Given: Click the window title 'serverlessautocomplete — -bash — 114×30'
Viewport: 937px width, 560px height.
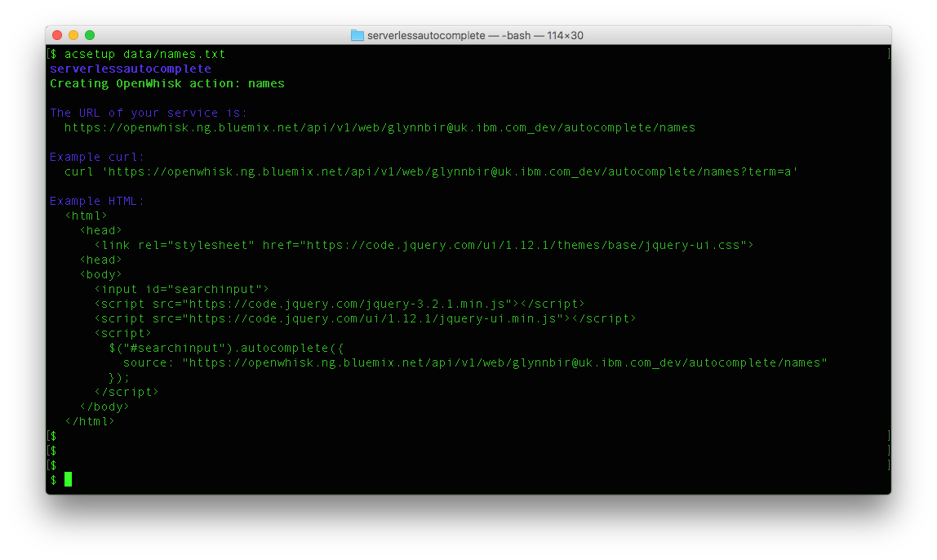Looking at the screenshot, I should pyautogui.click(x=475, y=35).
